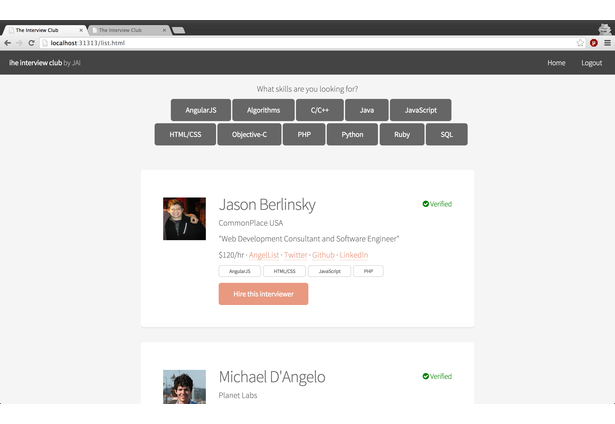Image resolution: width=615 pixels, height=424 pixels.
Task: Filter by the AngularJS skill button
Action: [x=201, y=110]
